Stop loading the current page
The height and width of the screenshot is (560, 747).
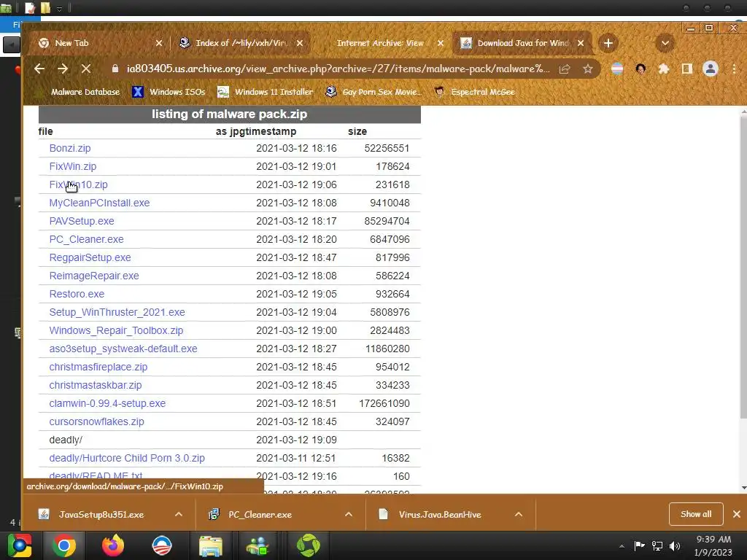(86, 69)
